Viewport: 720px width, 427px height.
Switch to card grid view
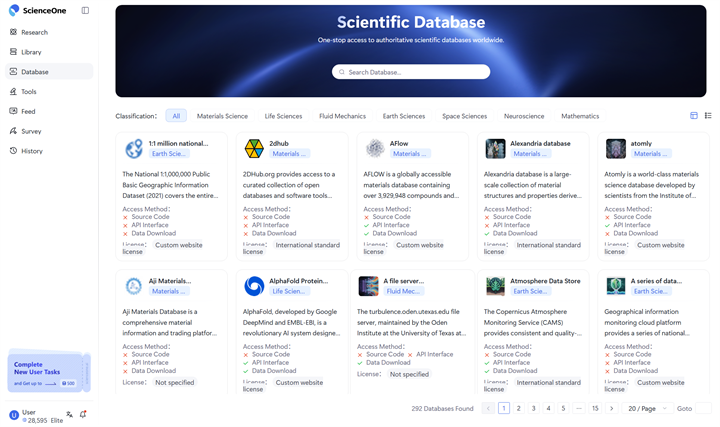[x=694, y=116]
